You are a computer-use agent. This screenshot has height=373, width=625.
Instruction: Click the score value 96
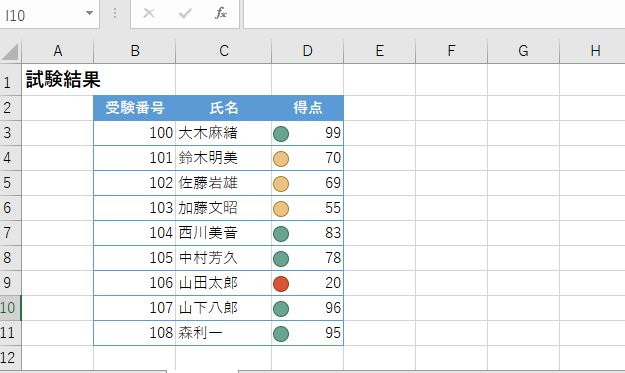(333, 308)
